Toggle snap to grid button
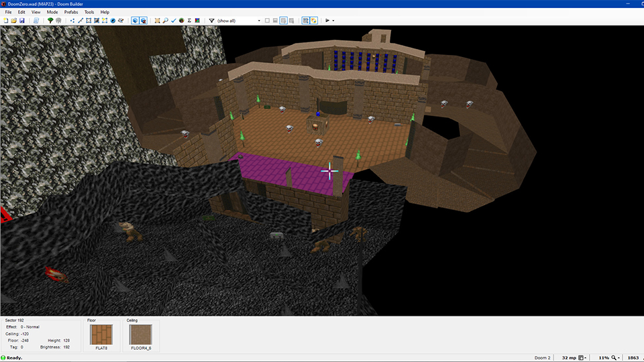 306,21
